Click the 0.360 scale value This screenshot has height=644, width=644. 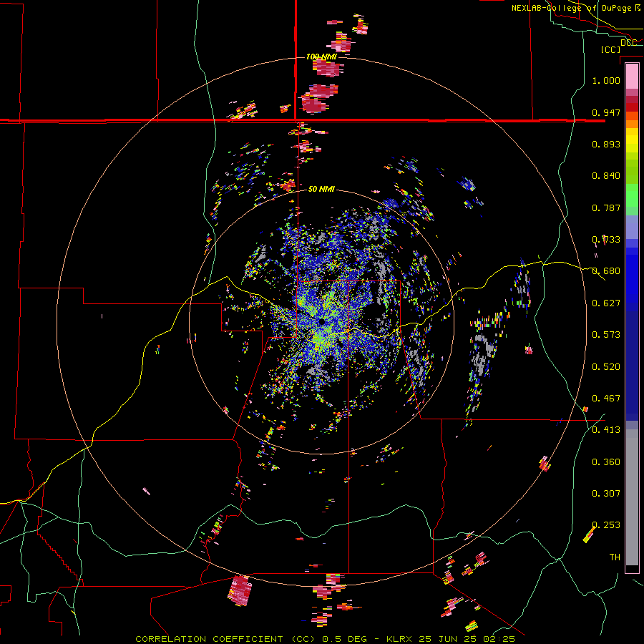(606, 462)
